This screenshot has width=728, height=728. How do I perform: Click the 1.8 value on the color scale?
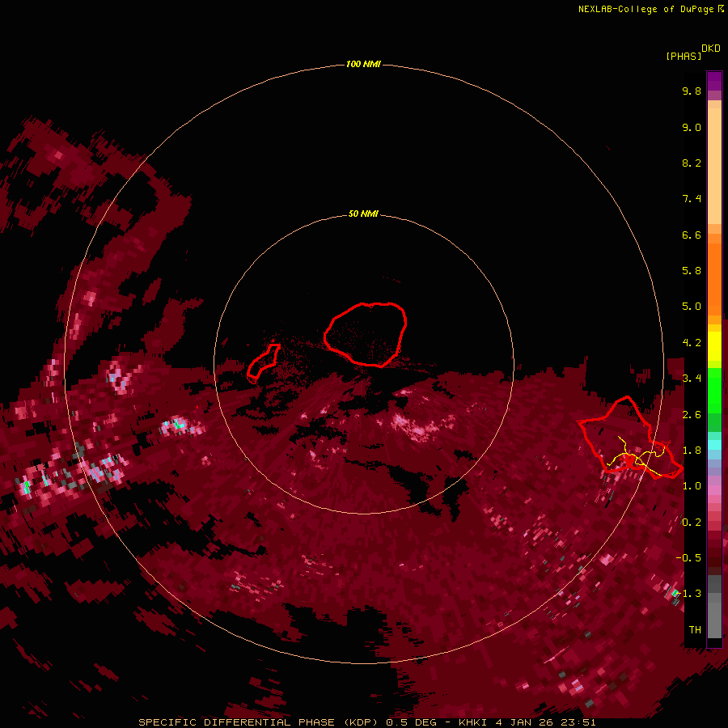coord(692,451)
